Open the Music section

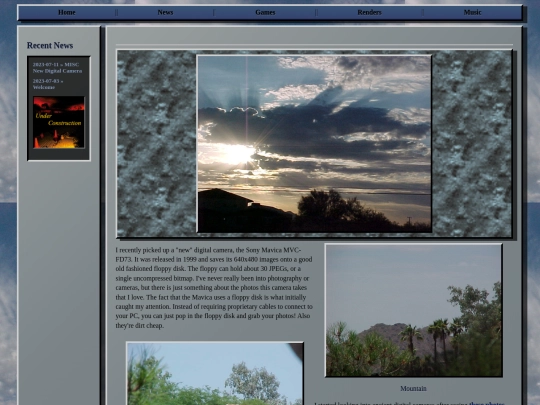pyautogui.click(x=472, y=12)
